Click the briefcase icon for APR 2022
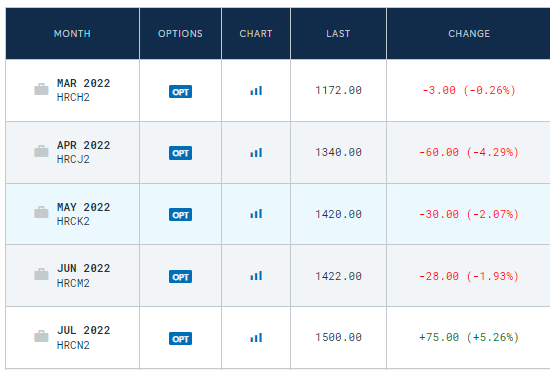This screenshot has width=550, height=370. pyautogui.click(x=41, y=151)
